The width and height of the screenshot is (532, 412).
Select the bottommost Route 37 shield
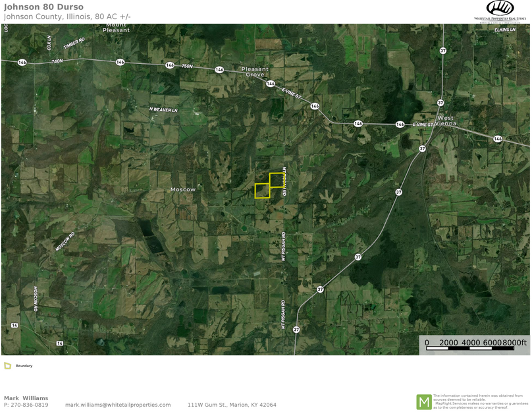(296, 329)
